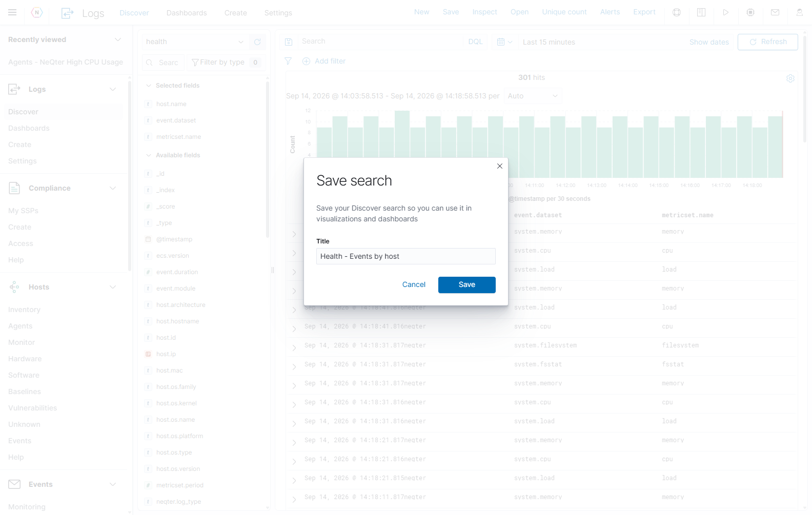The image size is (812, 515).
Task: Switch to the Dashboards tab
Action: pyautogui.click(x=187, y=13)
